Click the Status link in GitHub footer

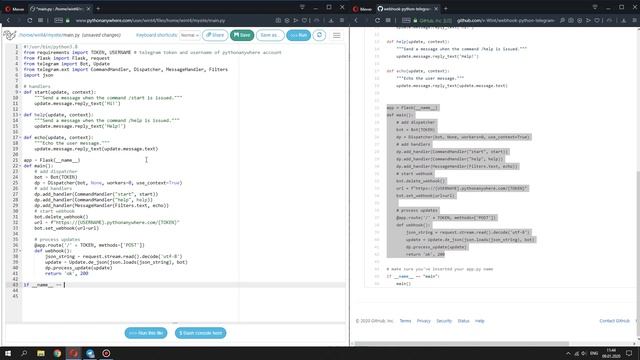click(x=463, y=321)
